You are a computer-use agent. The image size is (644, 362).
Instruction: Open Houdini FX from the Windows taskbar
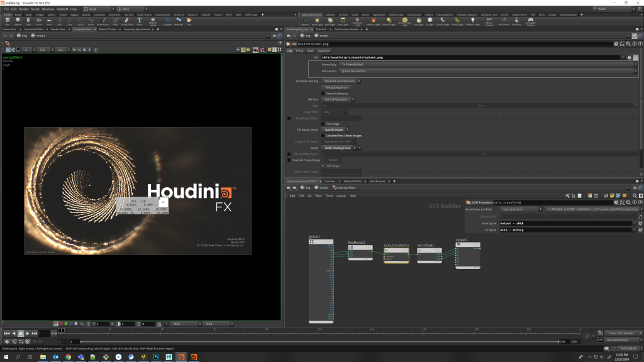coord(181,357)
